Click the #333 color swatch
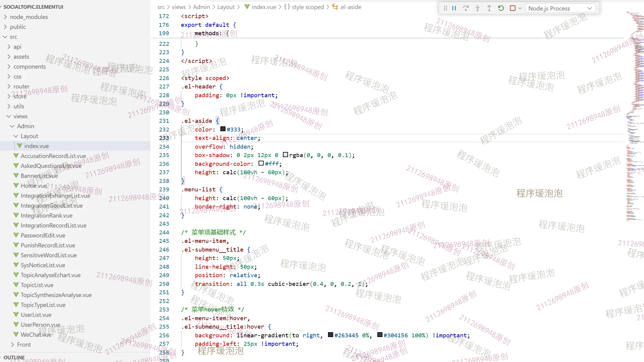This screenshot has width=644, height=362. point(223,129)
